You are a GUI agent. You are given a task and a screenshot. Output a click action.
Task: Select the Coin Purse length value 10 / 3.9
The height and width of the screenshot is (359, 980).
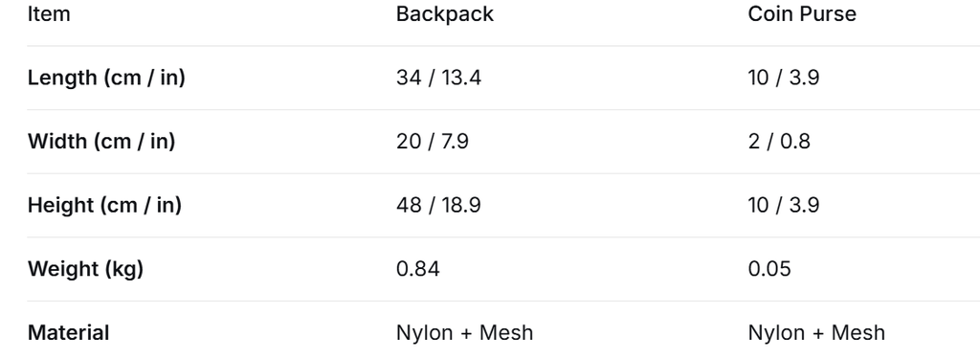click(783, 78)
